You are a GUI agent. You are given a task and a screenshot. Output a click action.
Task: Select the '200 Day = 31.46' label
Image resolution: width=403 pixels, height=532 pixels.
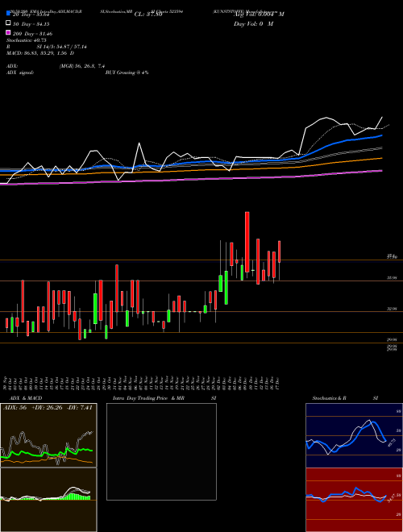coord(32,34)
